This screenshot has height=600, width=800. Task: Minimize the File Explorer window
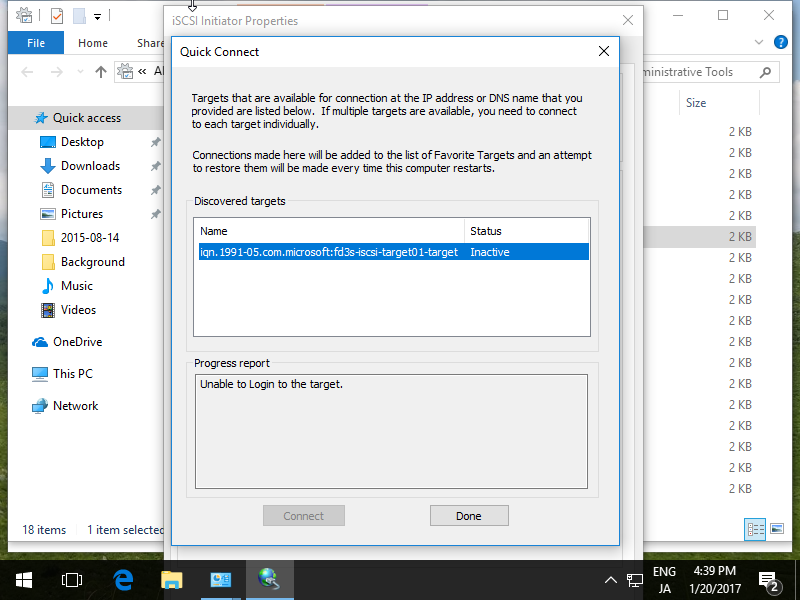[678, 15]
